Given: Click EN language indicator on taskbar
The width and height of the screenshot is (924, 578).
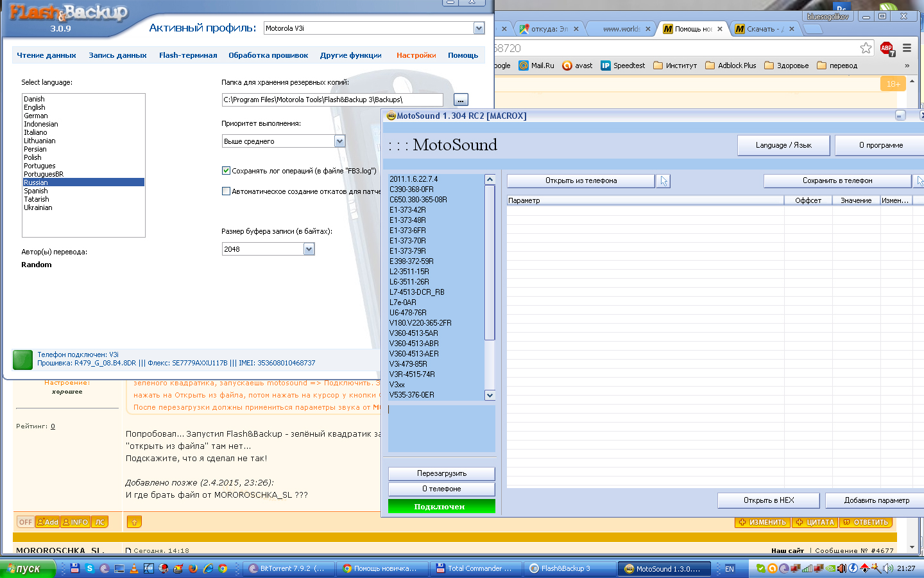Looking at the screenshot, I should tap(730, 569).
